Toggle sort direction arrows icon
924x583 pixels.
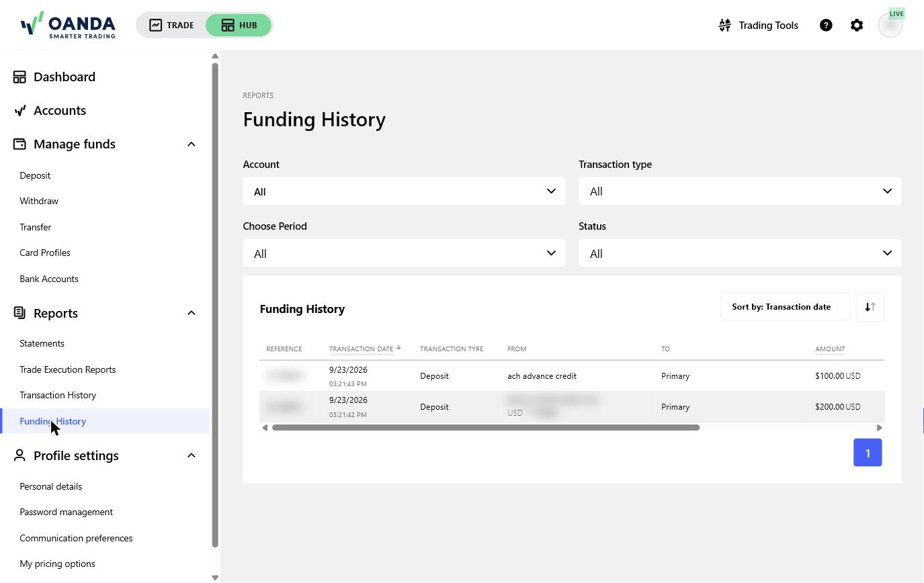(870, 307)
